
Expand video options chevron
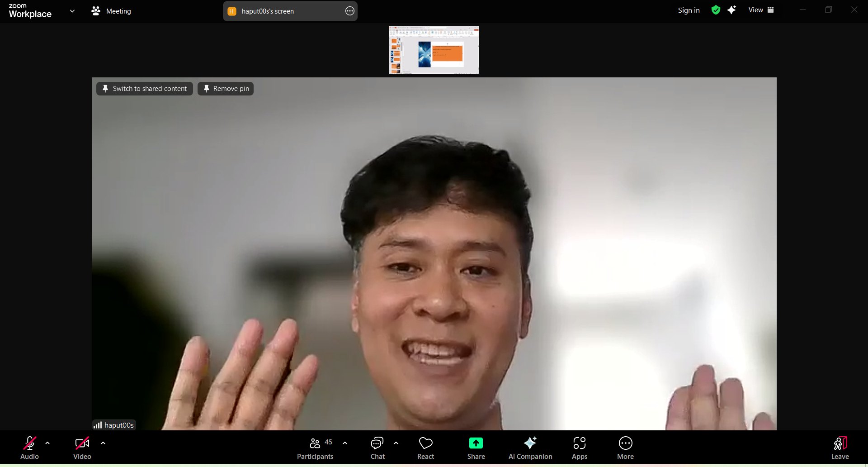pos(103,443)
